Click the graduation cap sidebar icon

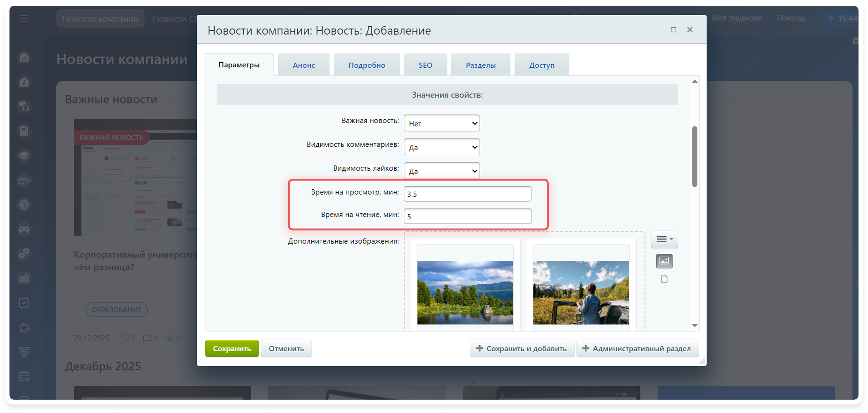24,156
